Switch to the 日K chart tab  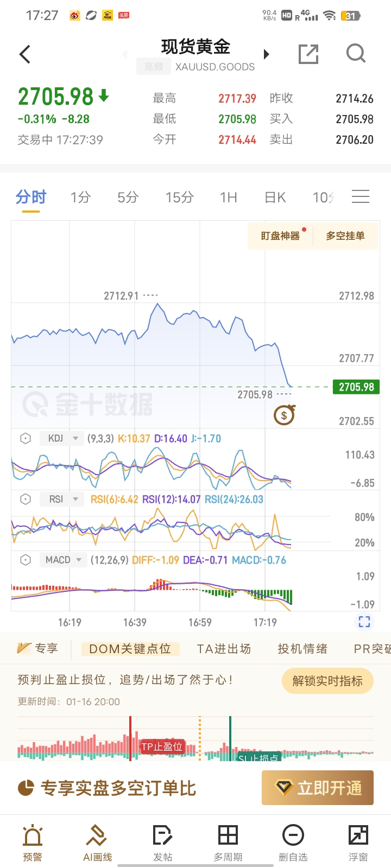pos(275,197)
